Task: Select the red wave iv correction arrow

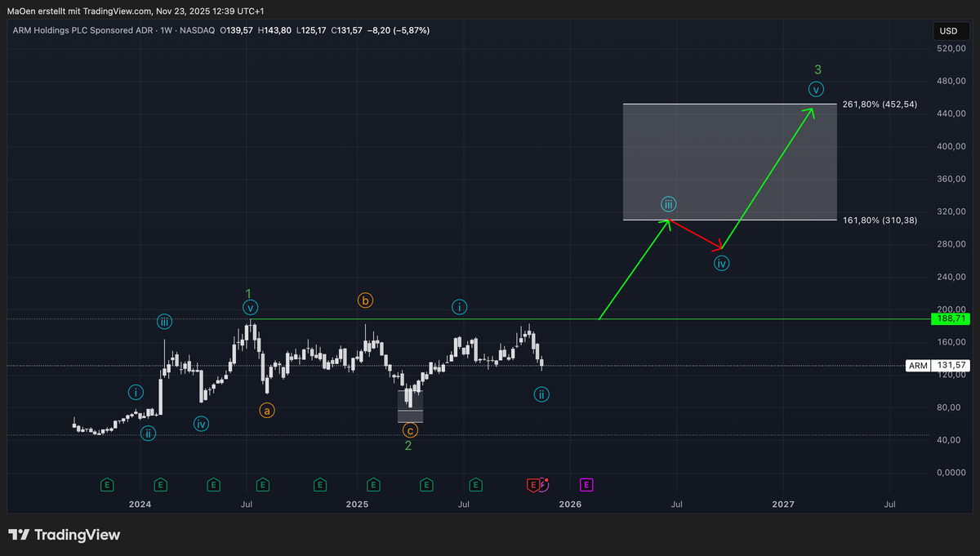Action: pos(696,234)
